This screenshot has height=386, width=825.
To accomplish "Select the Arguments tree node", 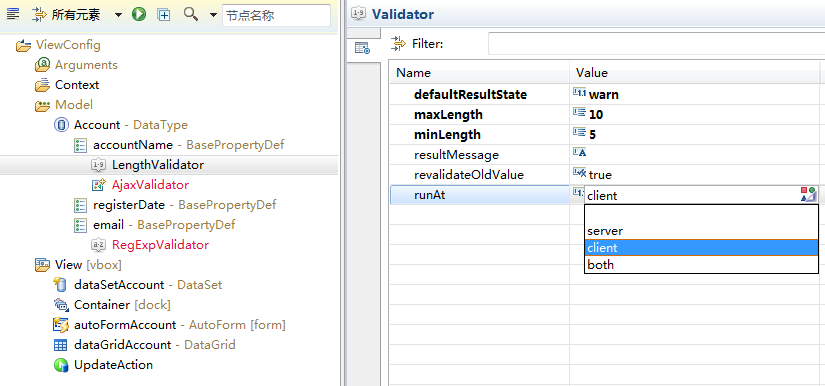I will pos(86,65).
